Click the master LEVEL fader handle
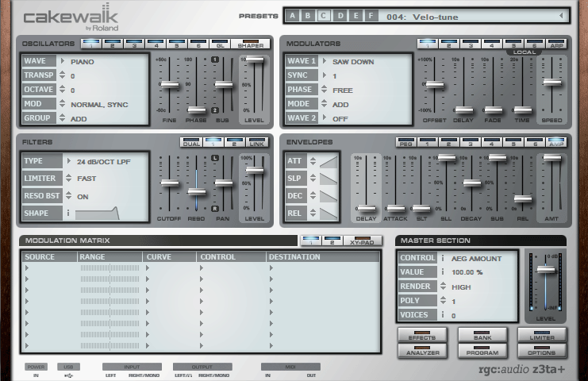The height and width of the screenshot is (381, 588). (546, 270)
